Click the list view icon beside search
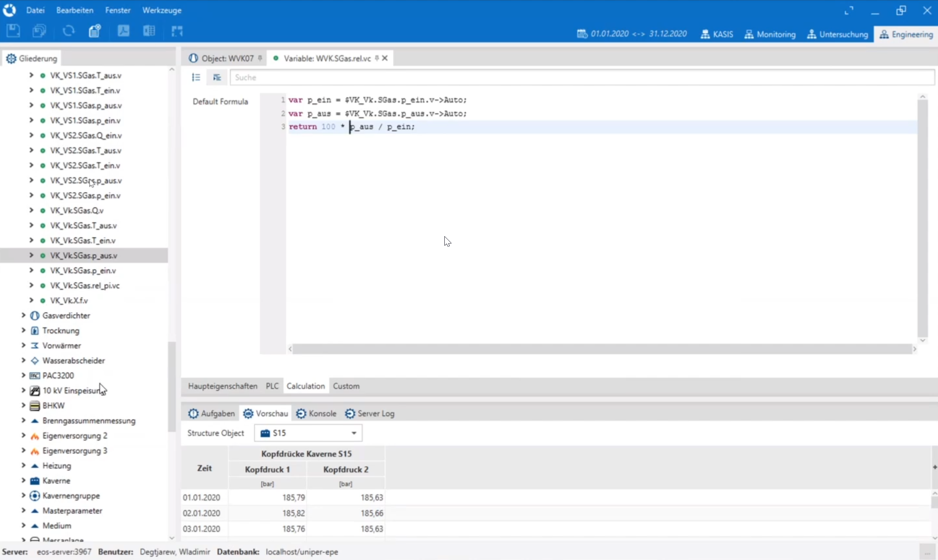The width and height of the screenshot is (938, 560). point(196,77)
